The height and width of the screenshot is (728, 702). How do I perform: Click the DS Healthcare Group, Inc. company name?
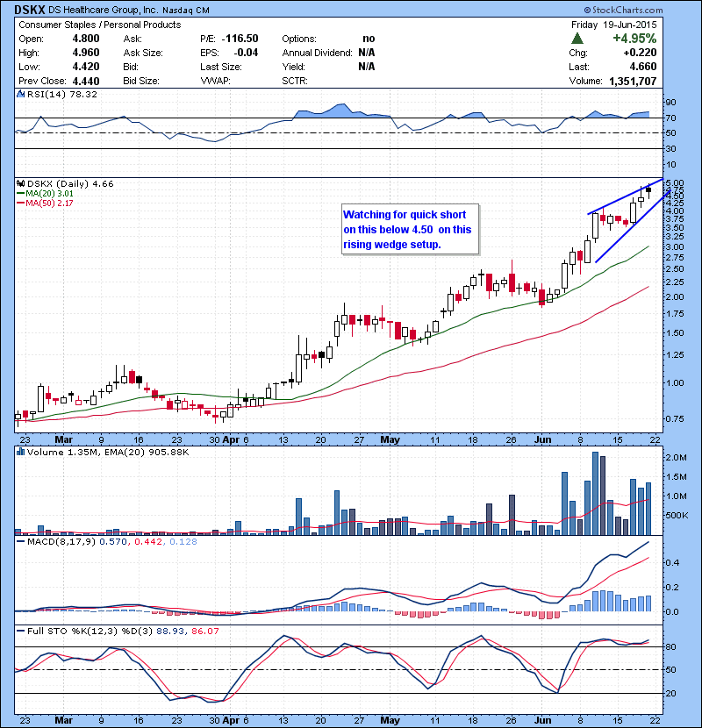(x=104, y=11)
